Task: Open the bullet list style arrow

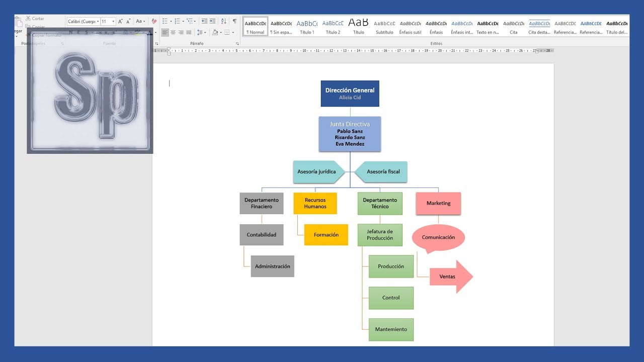Action: [x=171, y=21]
